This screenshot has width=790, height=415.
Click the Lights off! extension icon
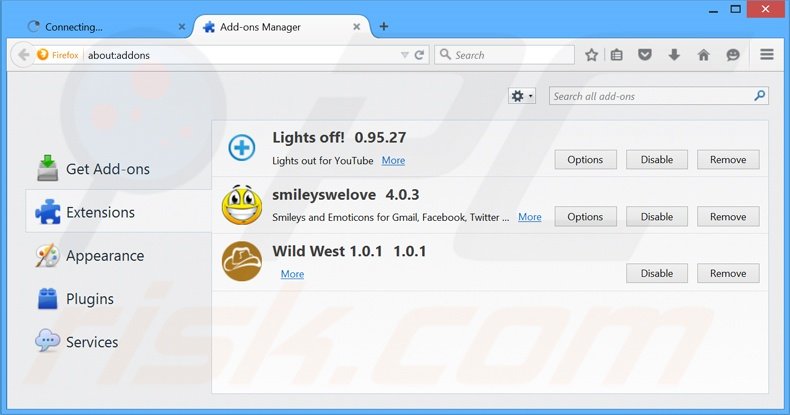[242, 148]
